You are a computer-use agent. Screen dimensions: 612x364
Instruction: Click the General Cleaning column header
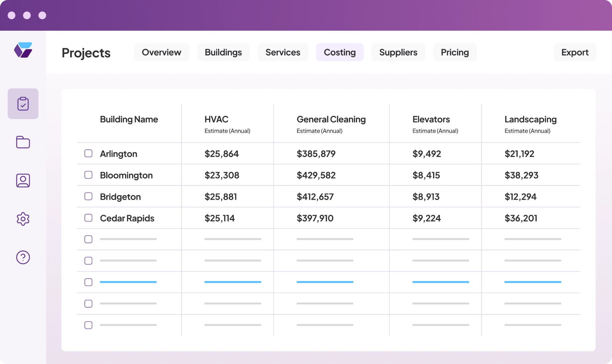pos(331,120)
